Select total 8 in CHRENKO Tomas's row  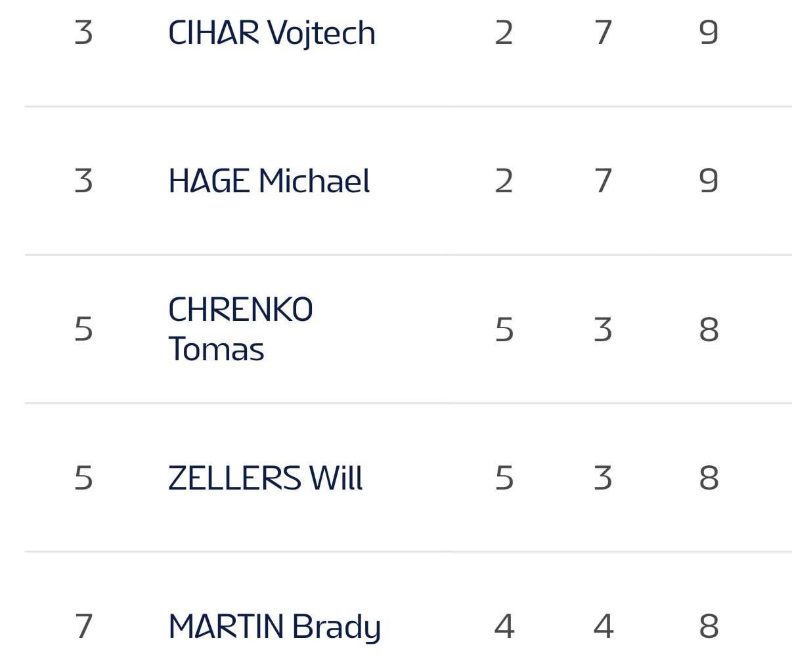[x=709, y=329]
